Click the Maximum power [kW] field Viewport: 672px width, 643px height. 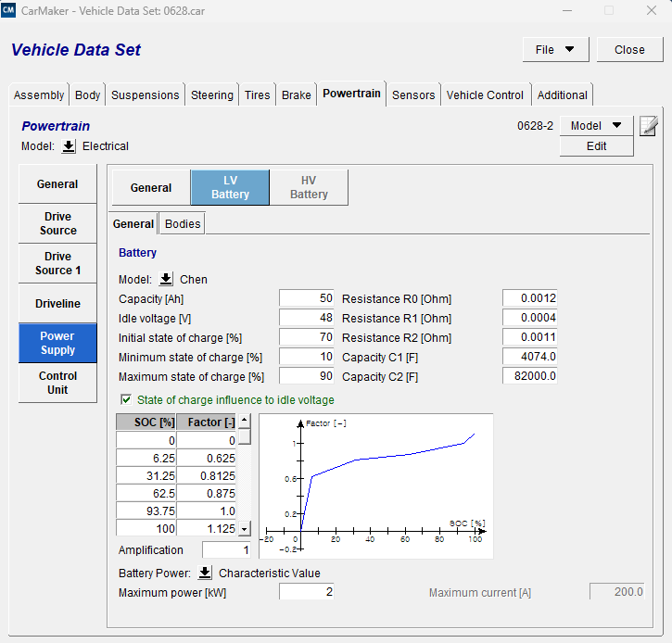306,592
